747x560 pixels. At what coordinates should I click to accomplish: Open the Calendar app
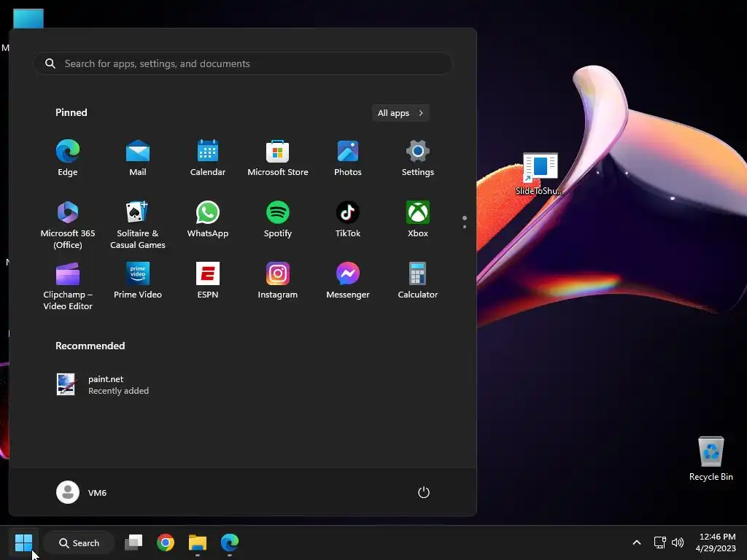coord(208,158)
